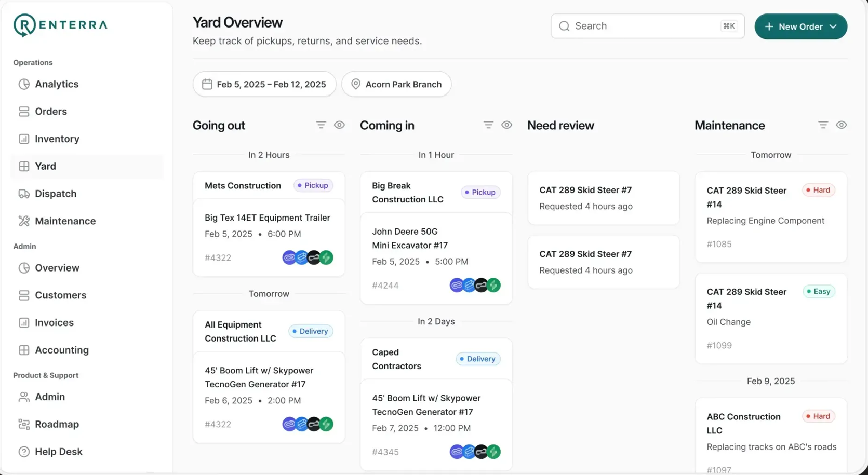This screenshot has width=868, height=475.
Task: Select Invoices in the Admin menu
Action: click(54, 323)
